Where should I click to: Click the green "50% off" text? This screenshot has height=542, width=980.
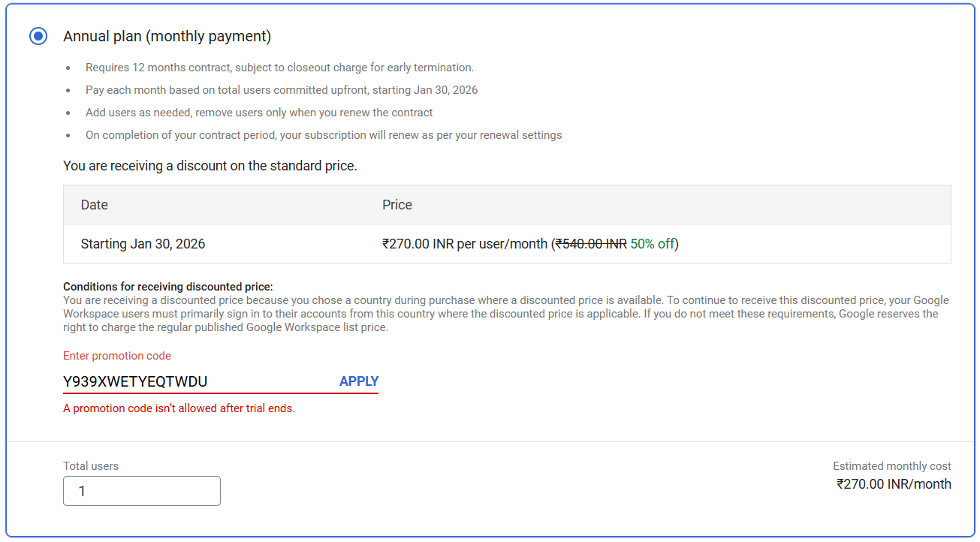pos(653,244)
